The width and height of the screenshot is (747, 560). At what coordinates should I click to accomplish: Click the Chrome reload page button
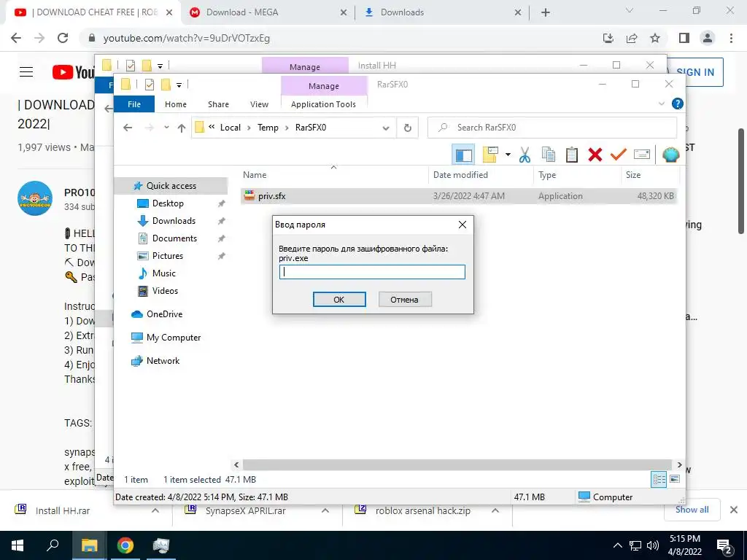point(63,38)
